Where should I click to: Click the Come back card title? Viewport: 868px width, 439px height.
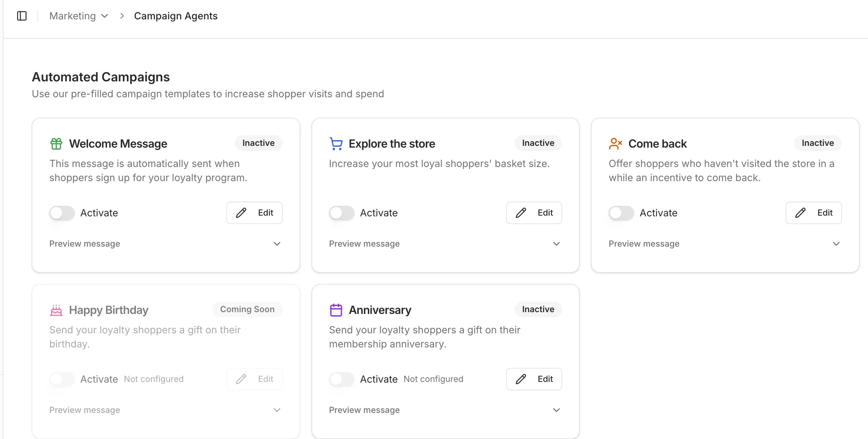[658, 144]
